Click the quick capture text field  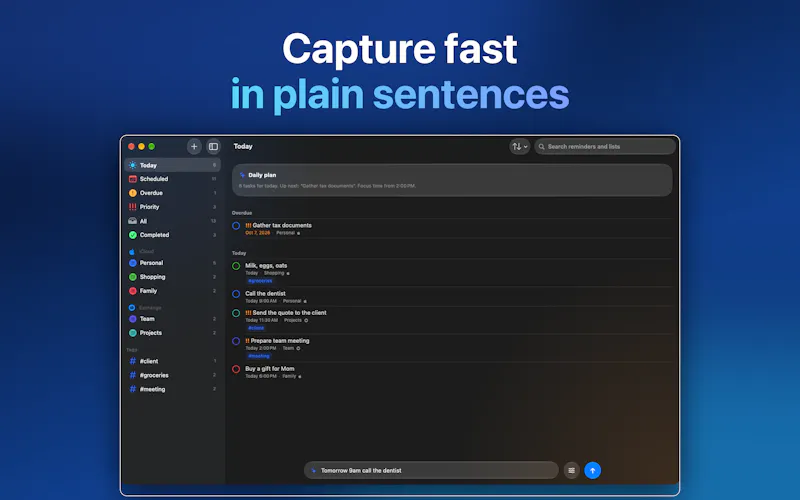coord(432,470)
